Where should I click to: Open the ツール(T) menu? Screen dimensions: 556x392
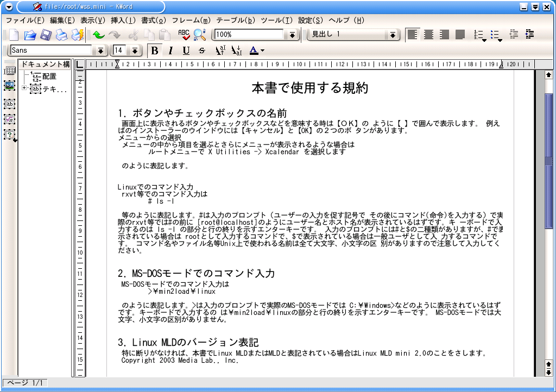[x=276, y=20]
